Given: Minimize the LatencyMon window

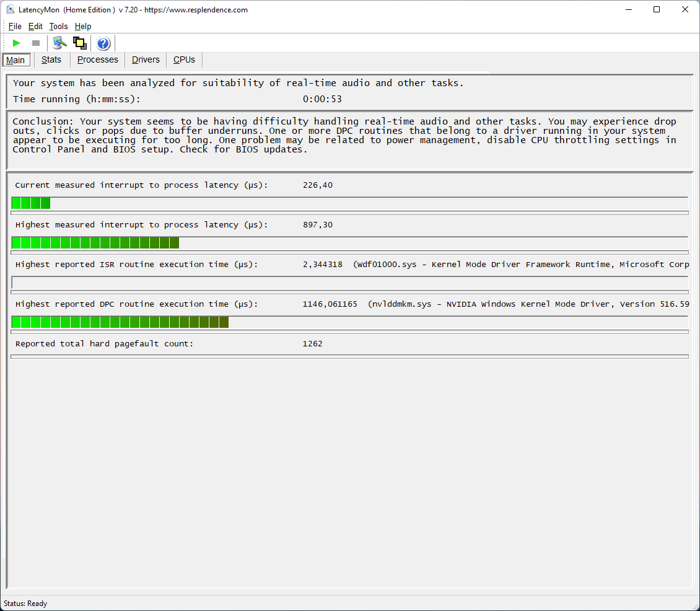Looking at the screenshot, I should coord(629,9).
